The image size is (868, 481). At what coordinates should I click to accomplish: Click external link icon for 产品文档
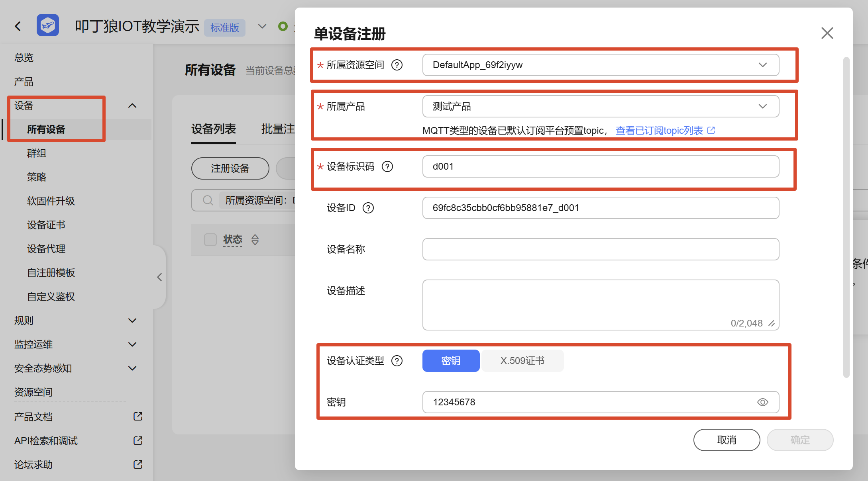click(x=138, y=416)
